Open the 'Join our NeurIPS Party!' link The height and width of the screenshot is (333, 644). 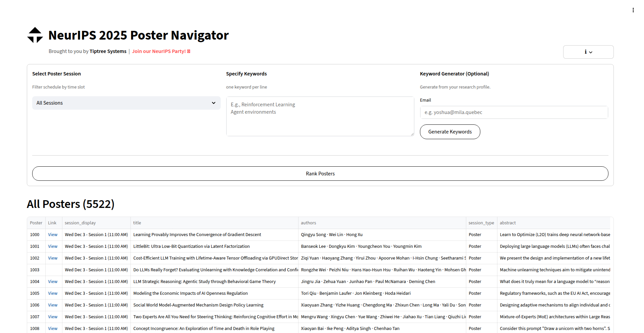158,51
